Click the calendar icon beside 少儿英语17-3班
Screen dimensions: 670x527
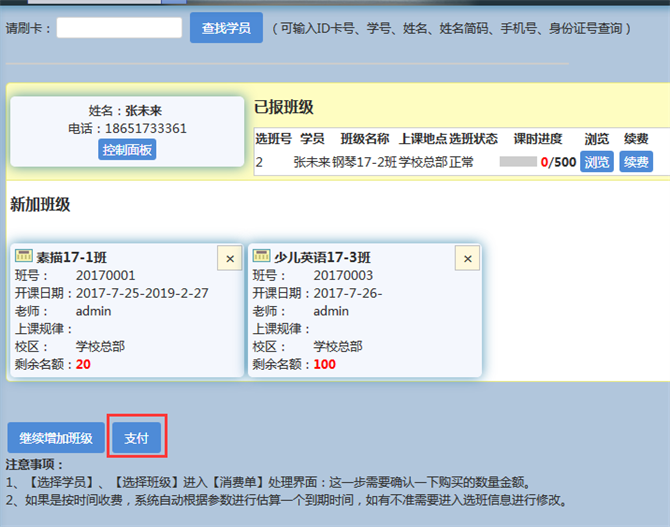pyautogui.click(x=261, y=256)
